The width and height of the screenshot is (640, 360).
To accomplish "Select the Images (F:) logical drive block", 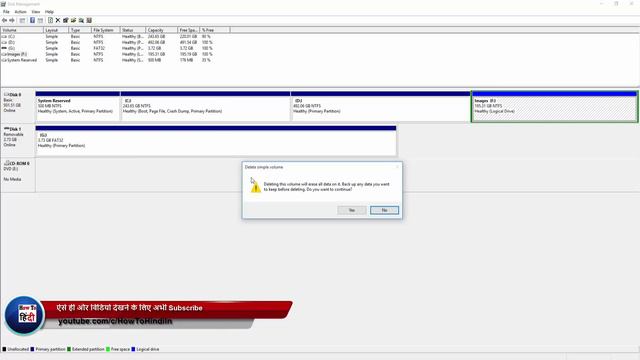I will (x=554, y=106).
